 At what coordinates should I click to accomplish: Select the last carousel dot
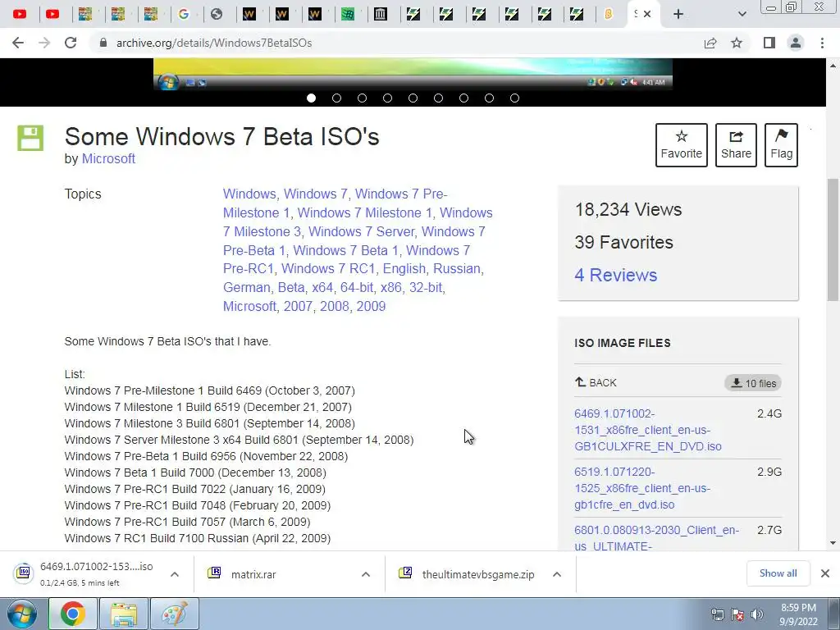pyautogui.click(x=515, y=98)
